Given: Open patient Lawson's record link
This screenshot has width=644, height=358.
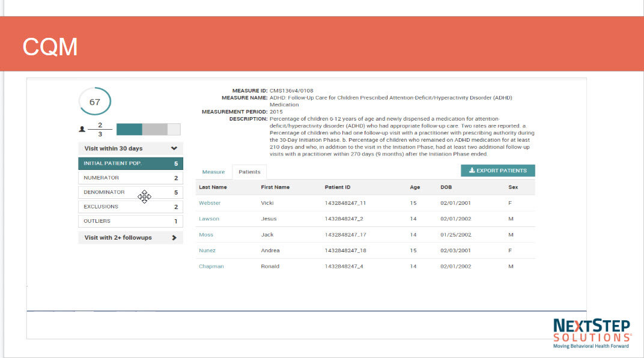Looking at the screenshot, I should 209,219.
